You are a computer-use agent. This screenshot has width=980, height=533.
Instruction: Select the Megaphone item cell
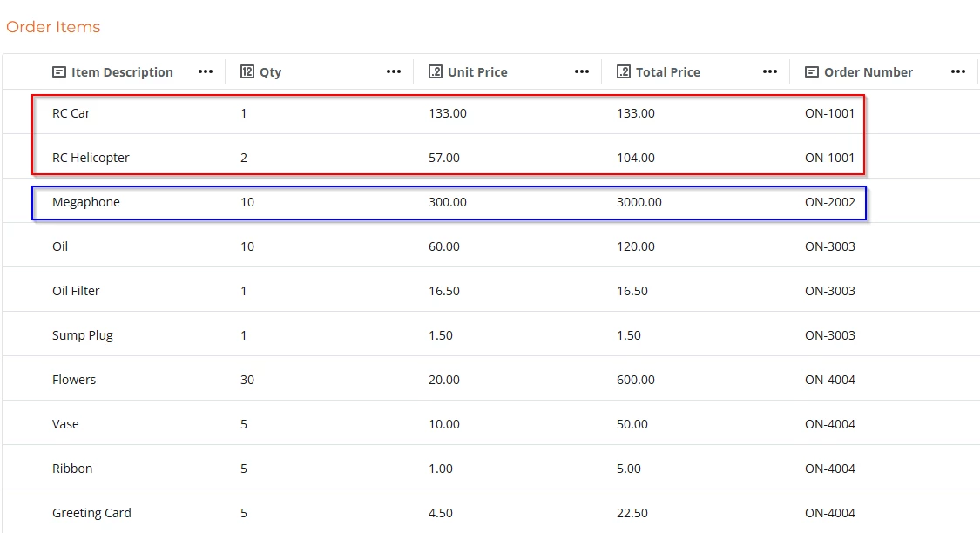point(86,202)
